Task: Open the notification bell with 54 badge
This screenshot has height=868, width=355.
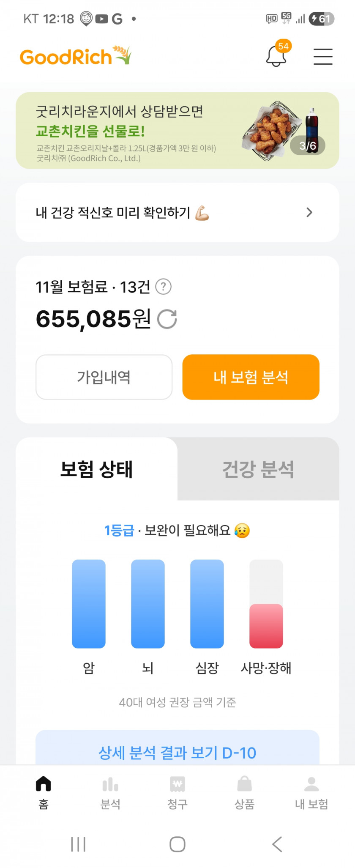Action: 276,56
